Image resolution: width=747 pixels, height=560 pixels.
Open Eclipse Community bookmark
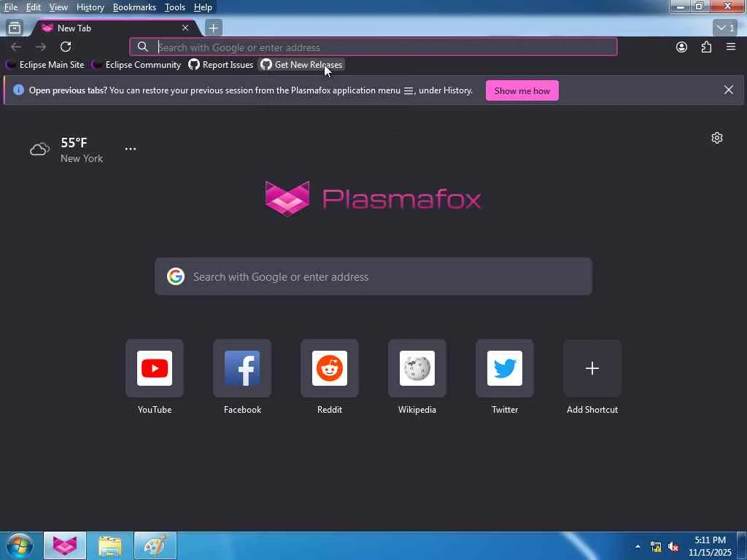136,65
